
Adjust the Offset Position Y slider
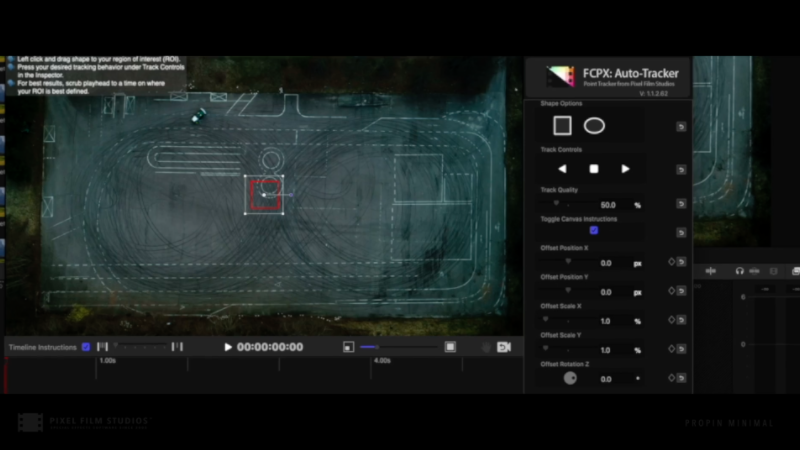coord(568,291)
